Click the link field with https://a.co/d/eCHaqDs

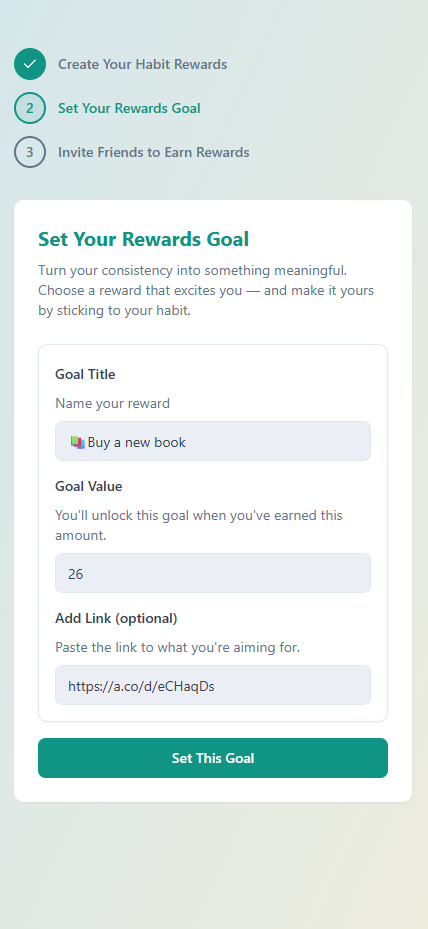pos(213,685)
